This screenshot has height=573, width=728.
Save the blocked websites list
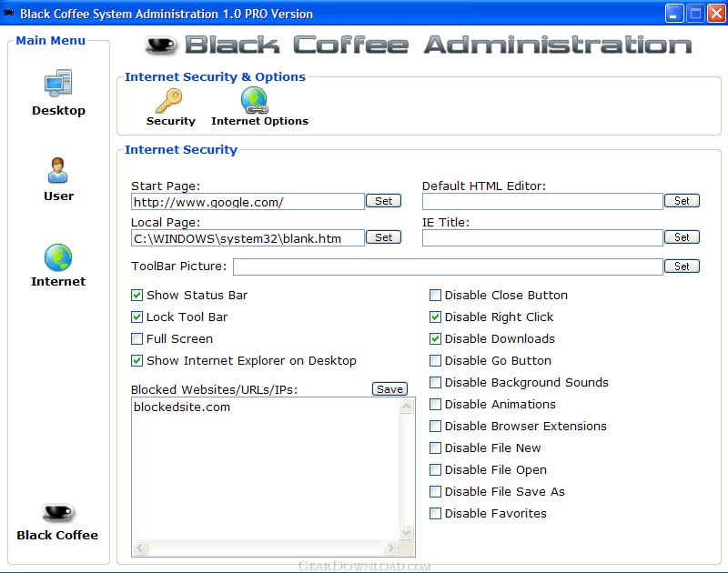(389, 388)
